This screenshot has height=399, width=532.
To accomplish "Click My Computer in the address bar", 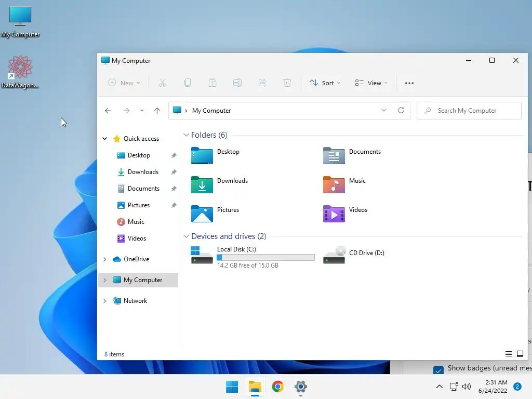I will 211,111.
